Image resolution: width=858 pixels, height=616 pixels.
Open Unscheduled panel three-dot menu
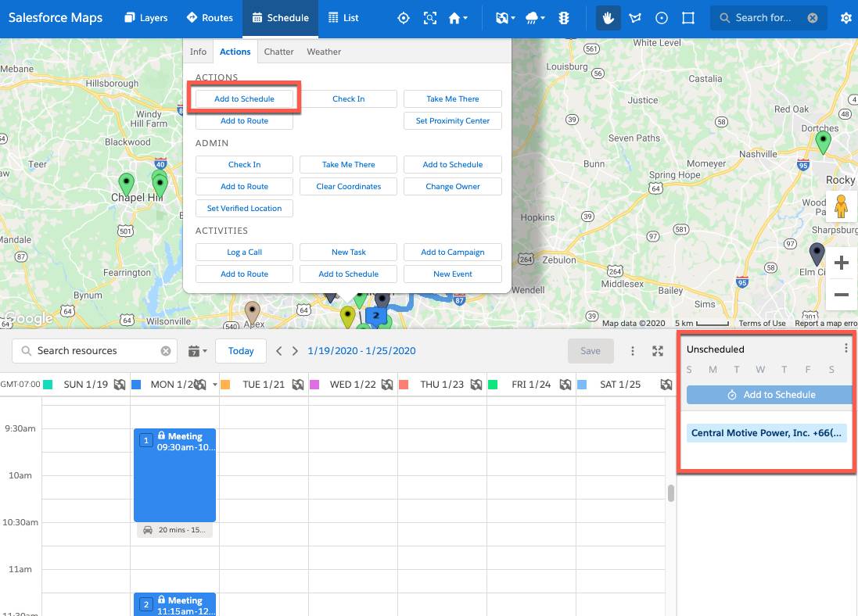[845, 348]
